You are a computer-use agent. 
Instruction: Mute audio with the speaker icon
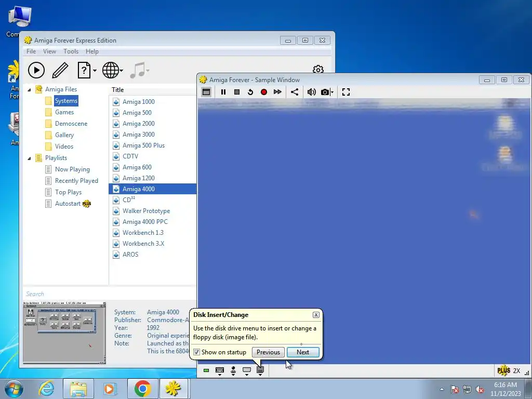(311, 92)
